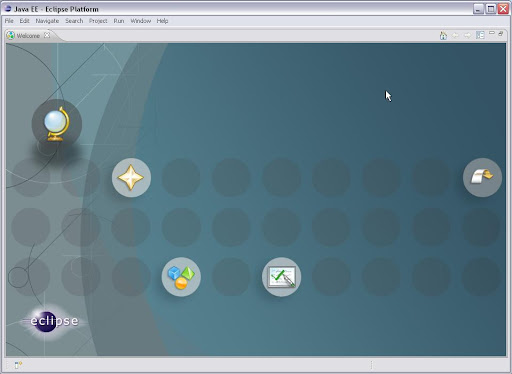
Task: Go to Workbench via arrow icon
Action: pos(482,177)
